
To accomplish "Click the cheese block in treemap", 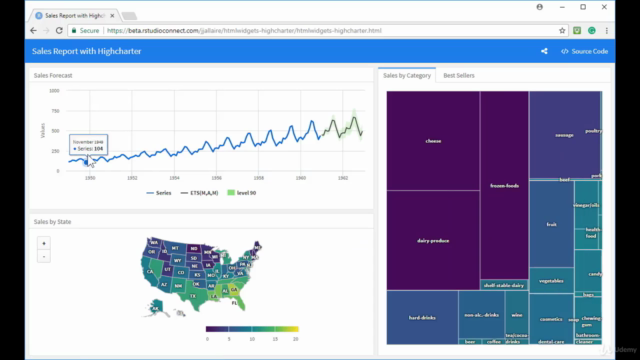I will 433,141.
